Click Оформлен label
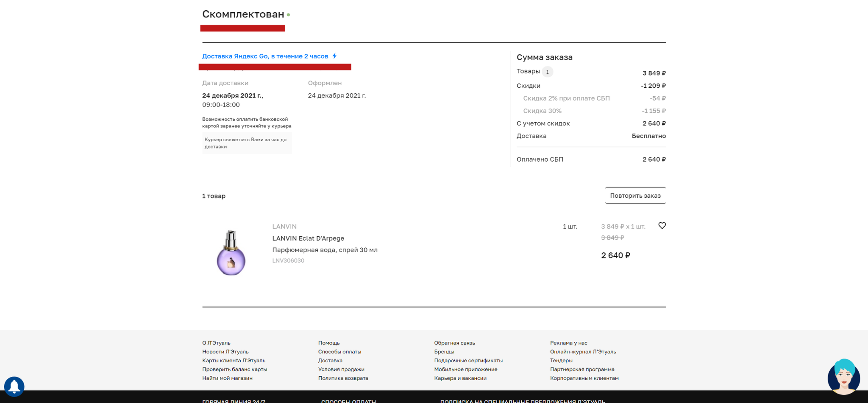 (x=325, y=83)
